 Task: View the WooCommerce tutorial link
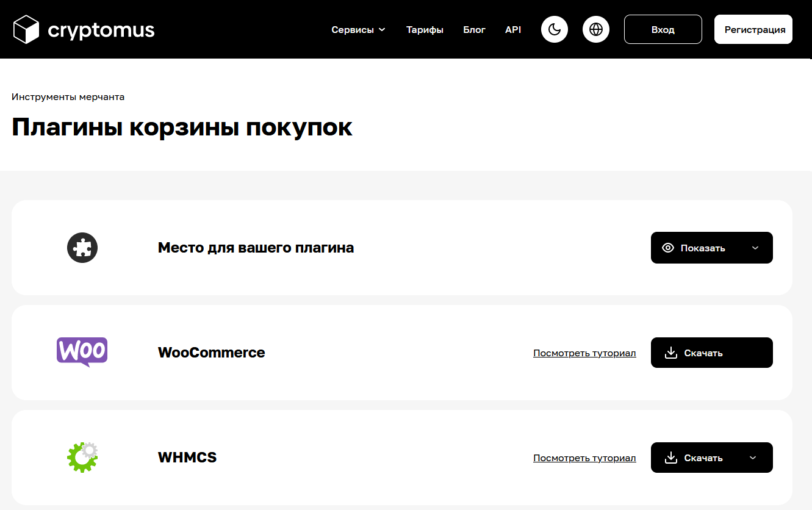pos(584,353)
